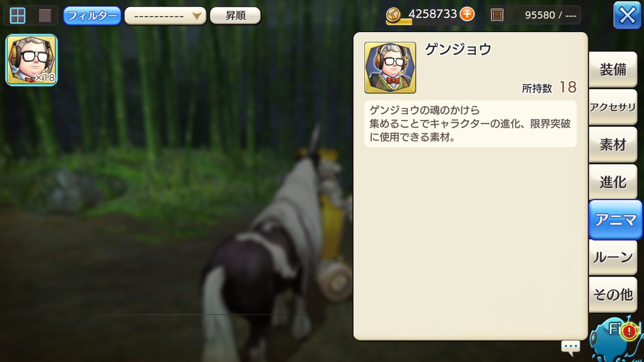Open the アクセサリ accessory tab
644x362 pixels.
613,107
